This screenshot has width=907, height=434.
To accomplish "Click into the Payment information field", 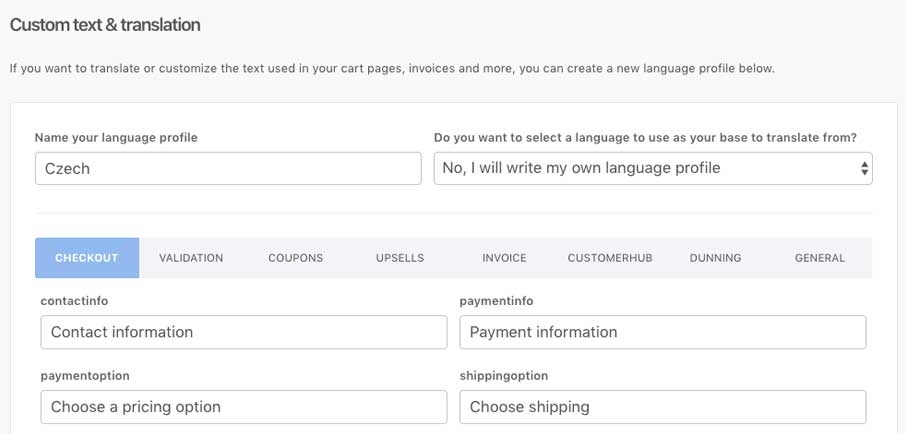I will [x=663, y=332].
